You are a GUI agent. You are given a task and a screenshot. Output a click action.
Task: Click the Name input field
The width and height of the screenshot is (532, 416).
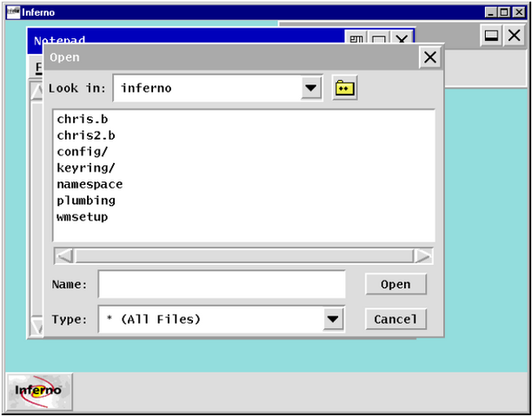pyautogui.click(x=222, y=284)
